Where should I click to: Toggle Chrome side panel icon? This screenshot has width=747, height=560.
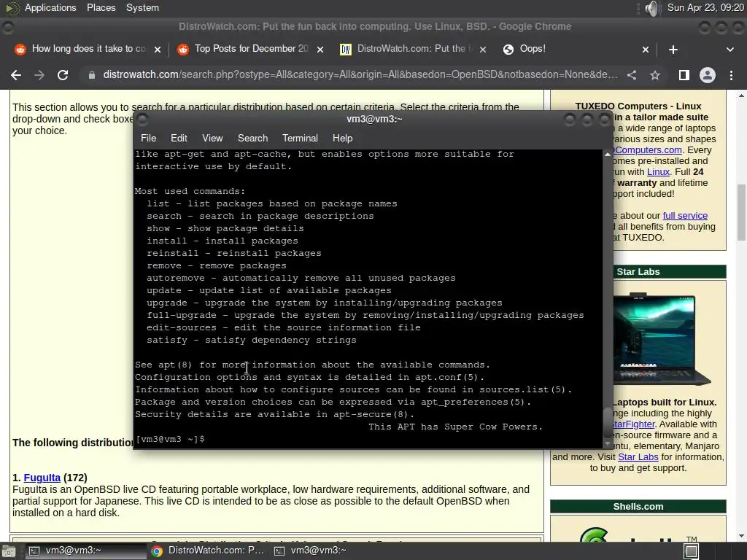coord(684,75)
